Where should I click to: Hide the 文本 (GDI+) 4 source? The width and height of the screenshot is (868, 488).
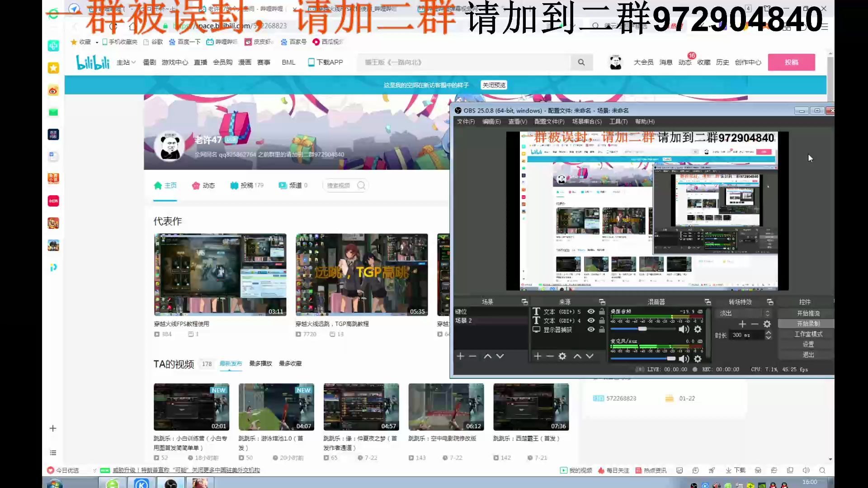(x=591, y=321)
